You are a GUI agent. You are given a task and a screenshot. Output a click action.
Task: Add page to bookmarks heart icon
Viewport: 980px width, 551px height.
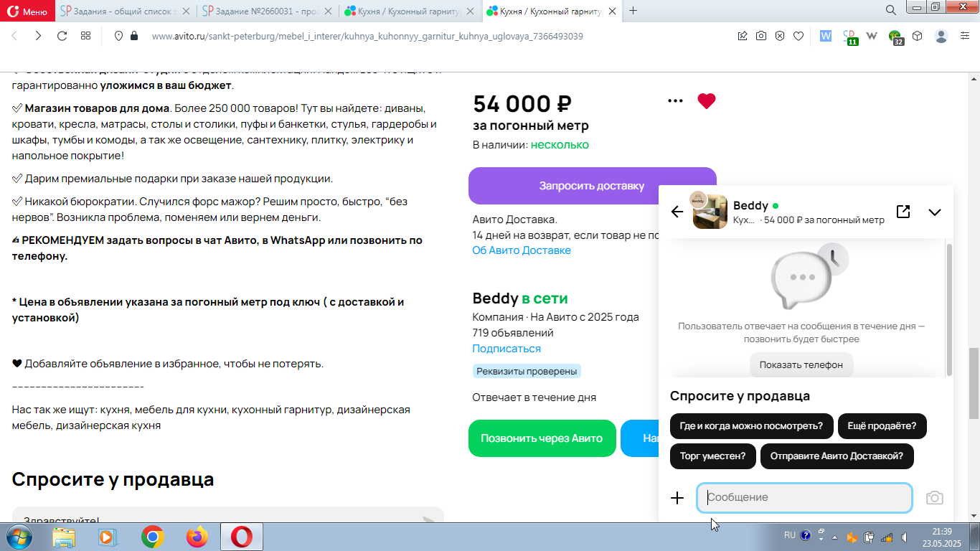point(798,36)
